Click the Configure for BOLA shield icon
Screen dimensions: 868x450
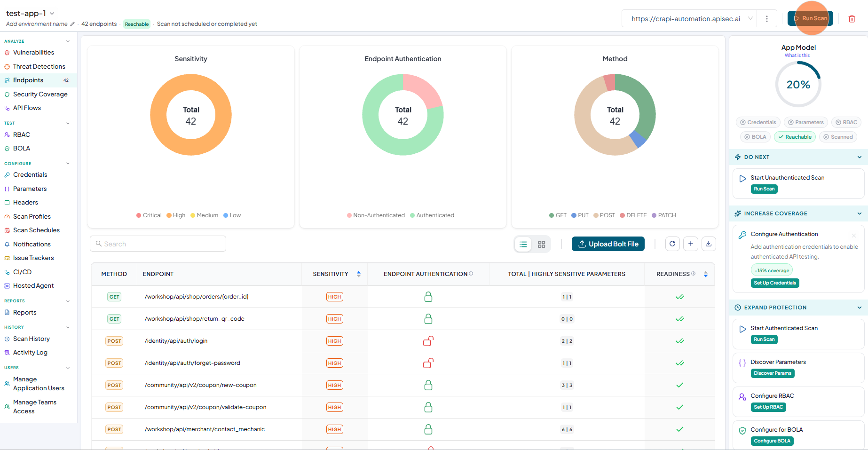coord(742,431)
